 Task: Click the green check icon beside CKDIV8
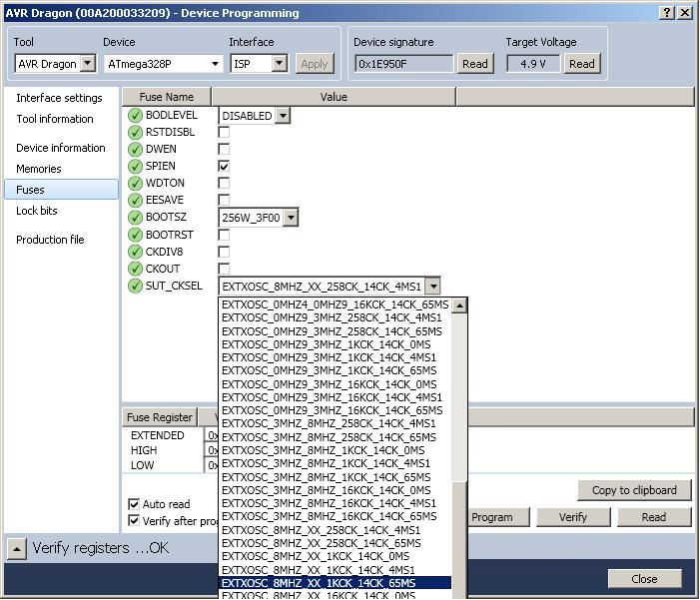point(135,252)
